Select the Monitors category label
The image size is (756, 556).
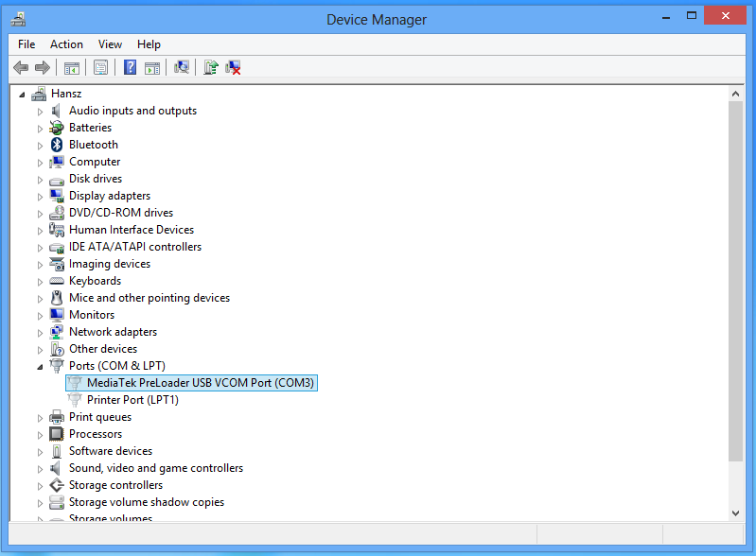92,315
